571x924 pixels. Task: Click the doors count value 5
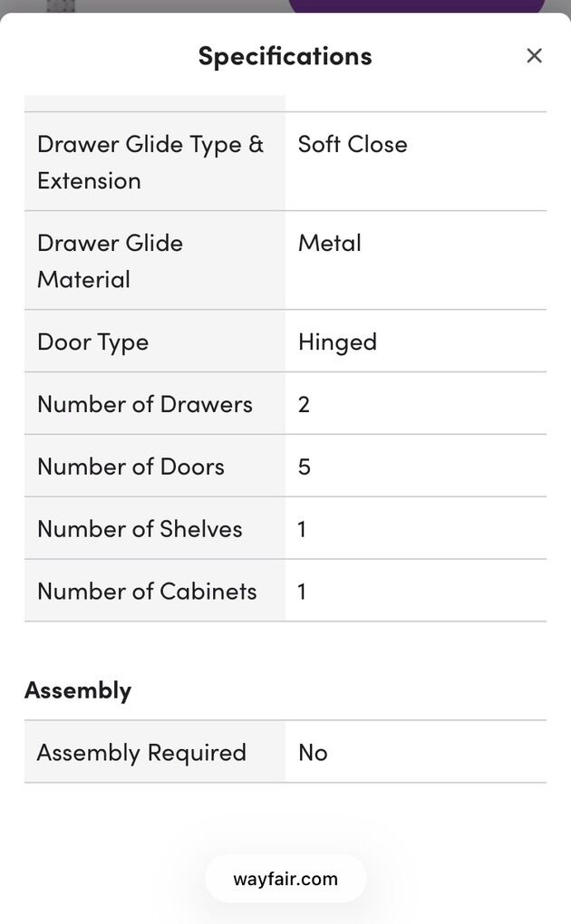tap(304, 467)
